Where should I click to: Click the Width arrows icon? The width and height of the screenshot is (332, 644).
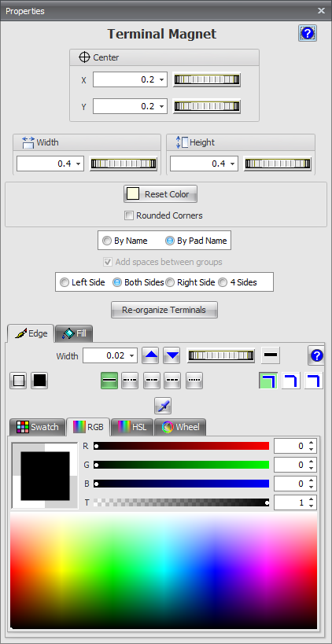(x=28, y=142)
